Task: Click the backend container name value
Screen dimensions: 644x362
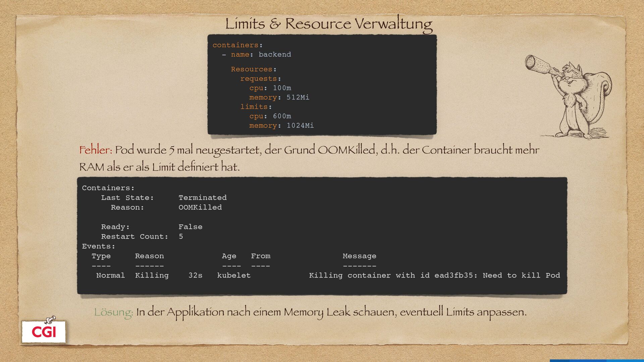Action: click(x=275, y=54)
